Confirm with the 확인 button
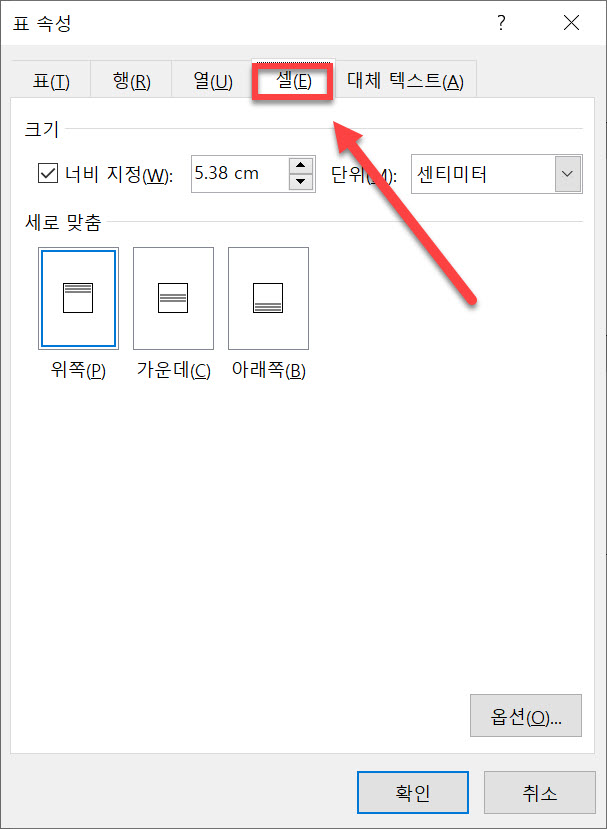Screen dimensions: 607x829 click(412, 793)
